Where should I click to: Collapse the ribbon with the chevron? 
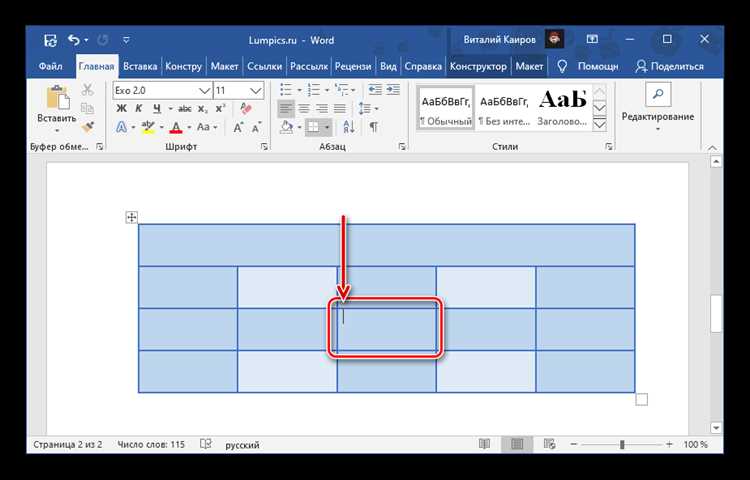pyautogui.click(x=712, y=147)
